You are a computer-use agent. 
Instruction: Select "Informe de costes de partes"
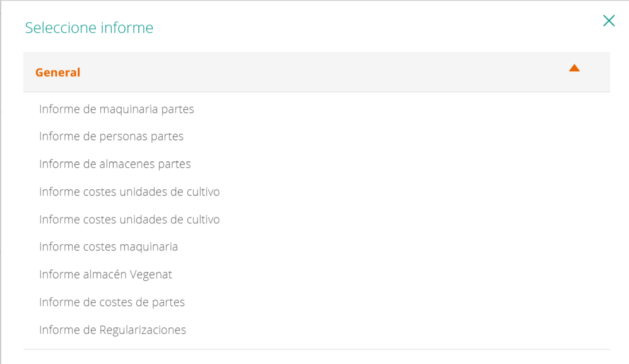(112, 302)
